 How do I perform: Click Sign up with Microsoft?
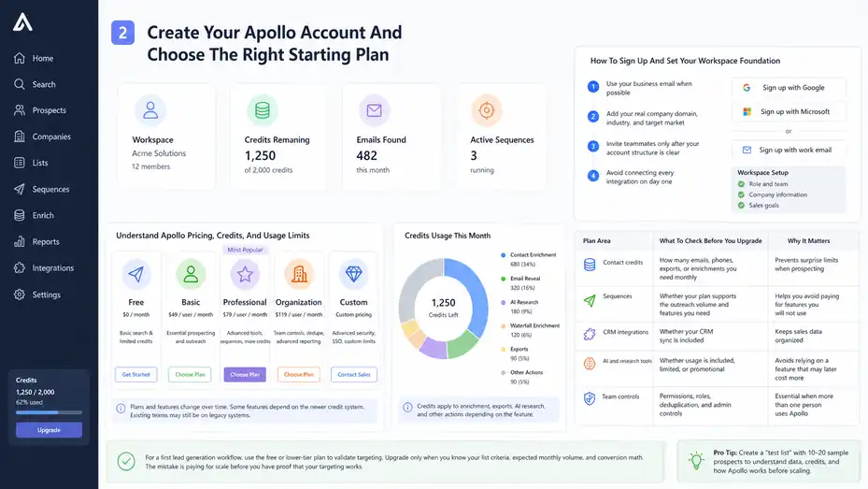tap(789, 111)
